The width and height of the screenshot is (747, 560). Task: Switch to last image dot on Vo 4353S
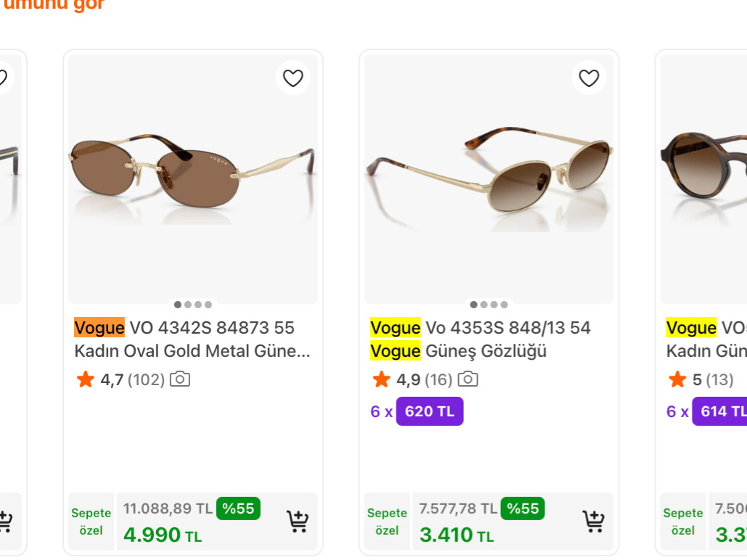click(x=505, y=305)
